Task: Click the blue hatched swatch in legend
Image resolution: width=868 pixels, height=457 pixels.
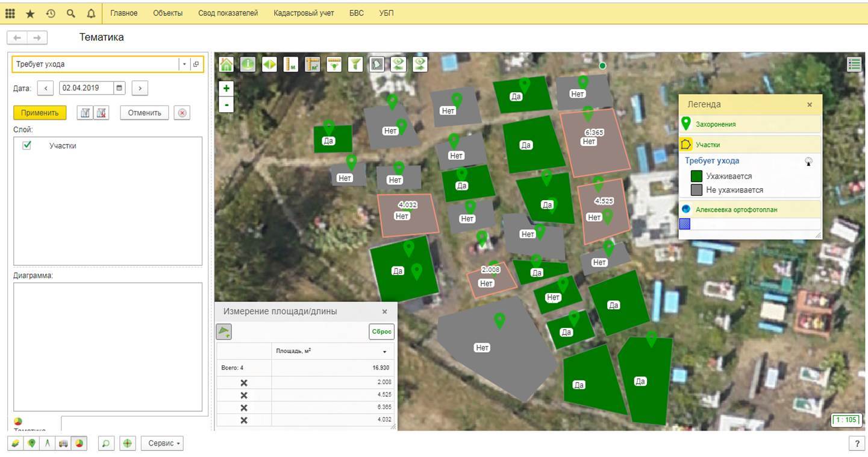Action: (x=685, y=224)
